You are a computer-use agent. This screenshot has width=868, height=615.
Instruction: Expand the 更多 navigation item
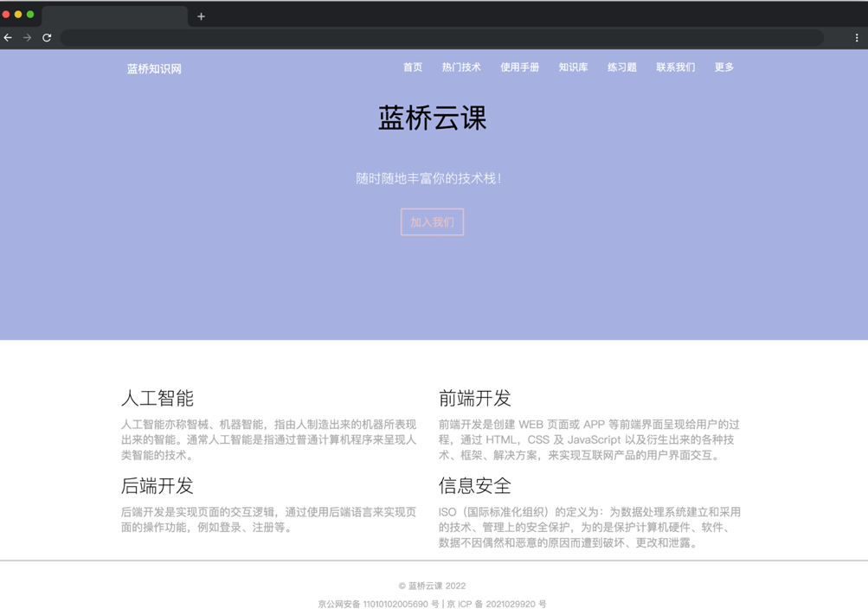tap(724, 67)
